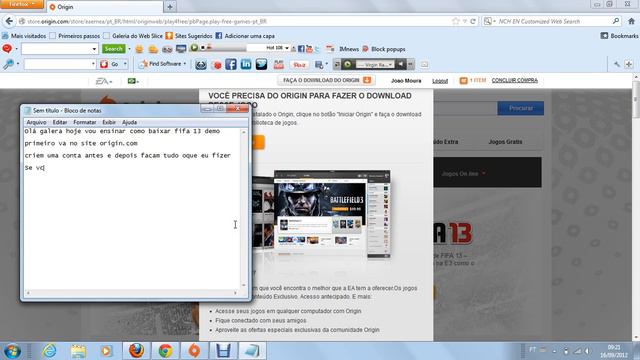This screenshot has height=360, width=640.
Task: Click the monitor icon in upper toolbar
Action: point(181,49)
